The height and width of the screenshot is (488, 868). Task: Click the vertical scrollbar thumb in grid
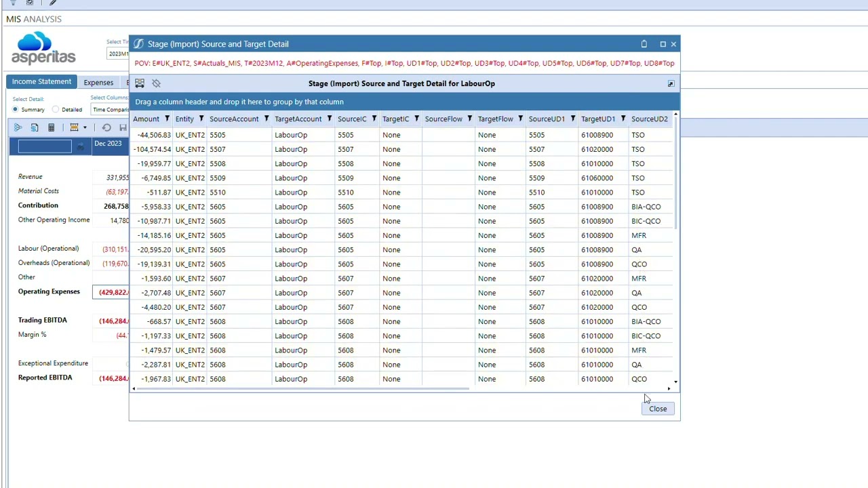[676, 173]
